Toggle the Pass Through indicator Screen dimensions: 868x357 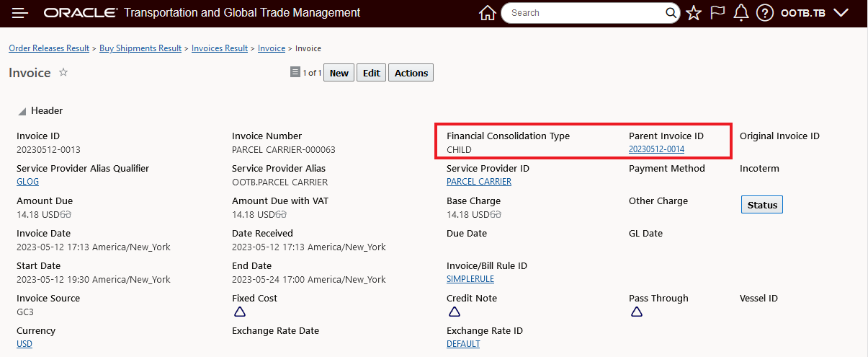(x=637, y=312)
